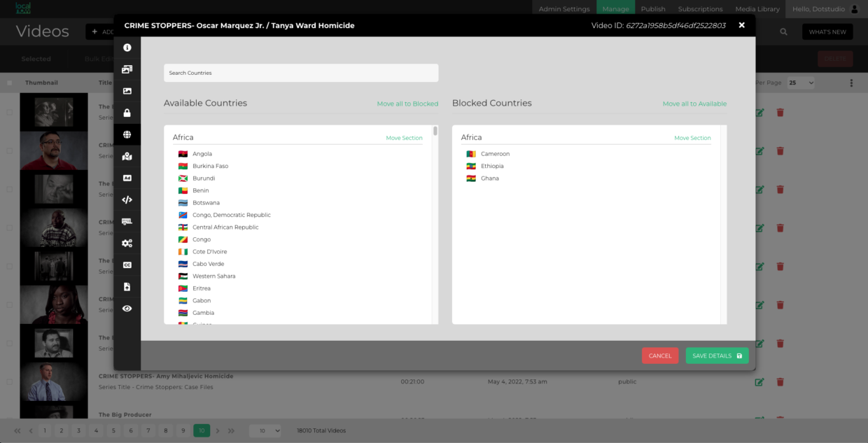This screenshot has height=443, width=868.
Task: Select the Publish menu item
Action: [x=652, y=8]
